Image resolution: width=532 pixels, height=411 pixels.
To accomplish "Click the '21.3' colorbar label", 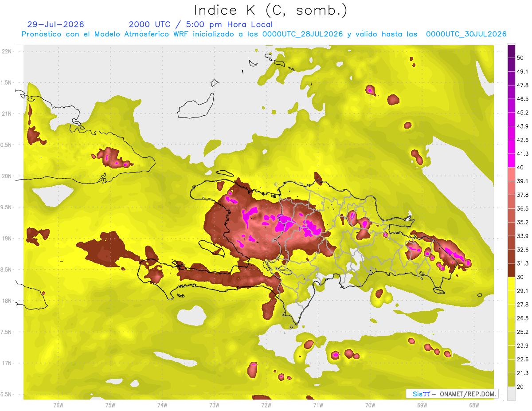I will [x=523, y=373].
